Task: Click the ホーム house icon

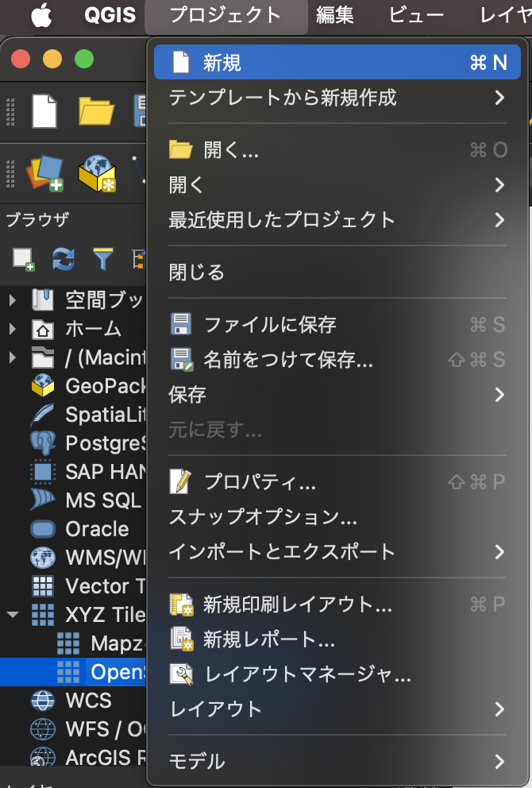Action: click(43, 329)
